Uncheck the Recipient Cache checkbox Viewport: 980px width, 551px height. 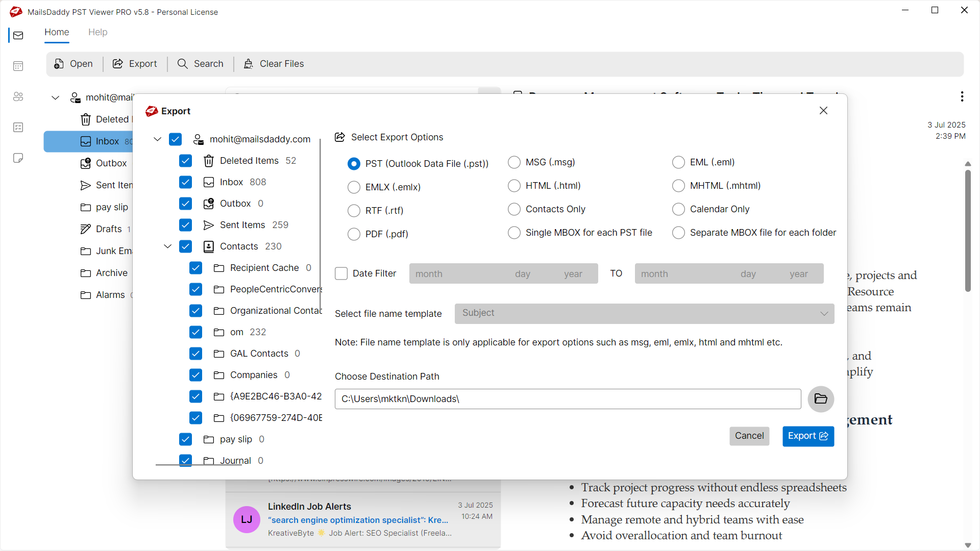[195, 268]
